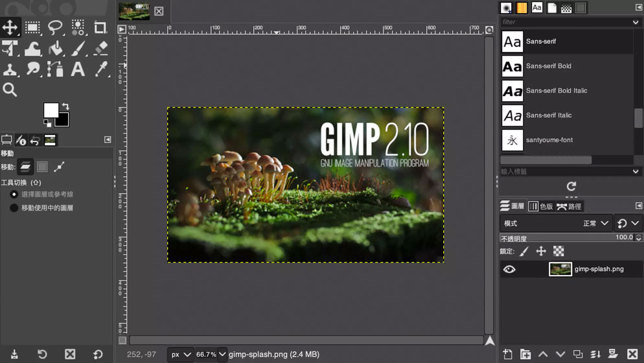Viewport: 644px width, 363px height.
Task: Open the navigate image display button
Action: tap(490, 340)
